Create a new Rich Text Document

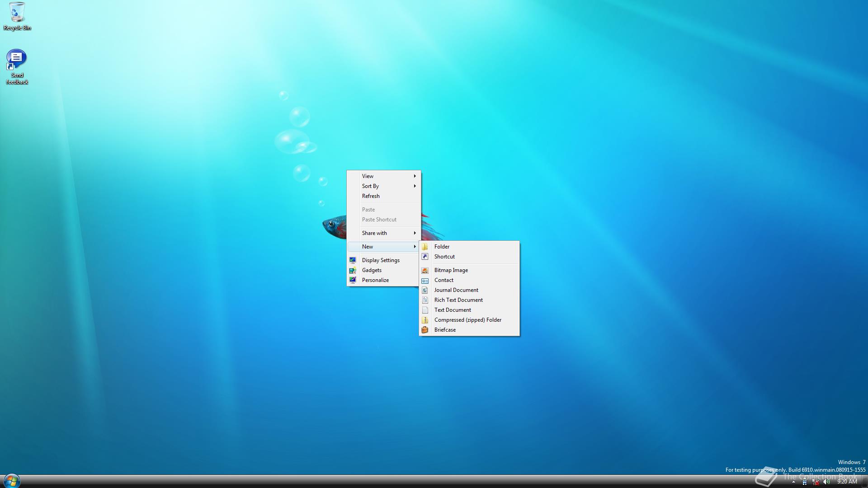coord(469,300)
